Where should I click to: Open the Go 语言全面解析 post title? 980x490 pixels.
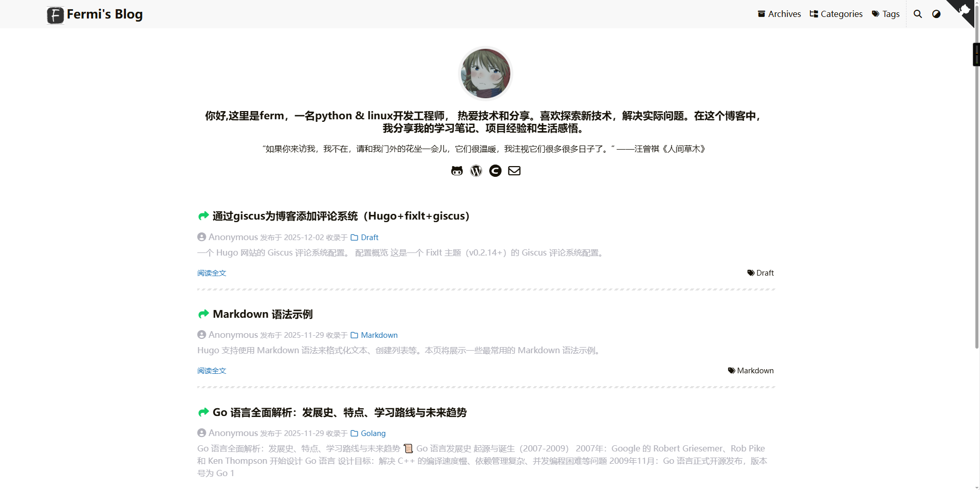[339, 412]
